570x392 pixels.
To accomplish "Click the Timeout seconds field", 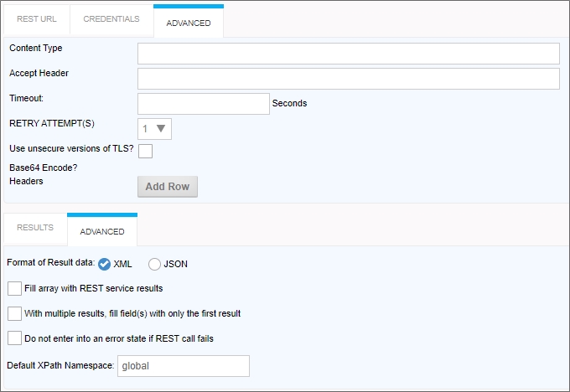I will [203, 104].
